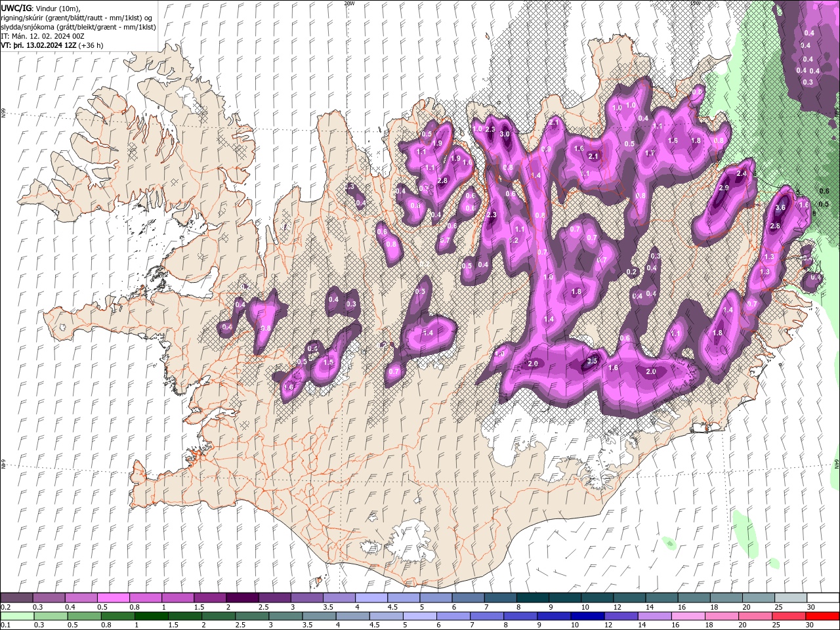
Task: Click the '2.9' snowfall value on the map
Action: 724,188
